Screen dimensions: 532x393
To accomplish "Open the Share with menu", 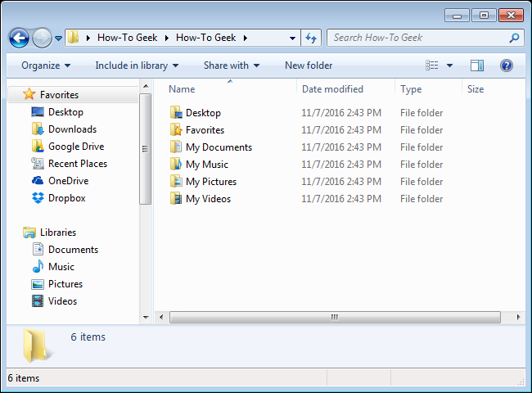I will (x=232, y=65).
